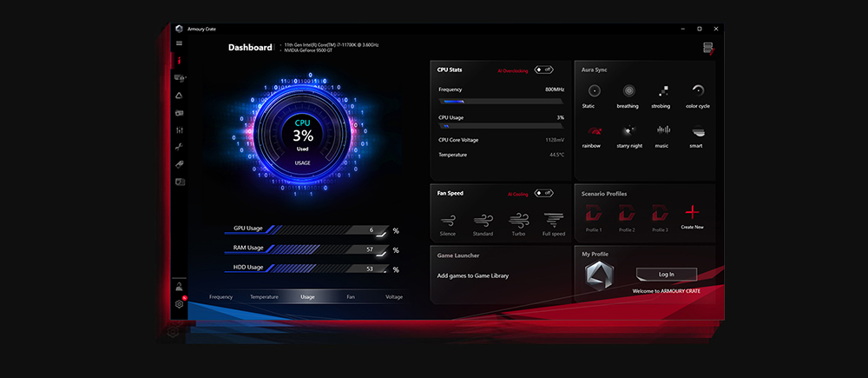868x378 pixels.
Task: Click the CPU Usage progress bar
Action: coord(501,126)
